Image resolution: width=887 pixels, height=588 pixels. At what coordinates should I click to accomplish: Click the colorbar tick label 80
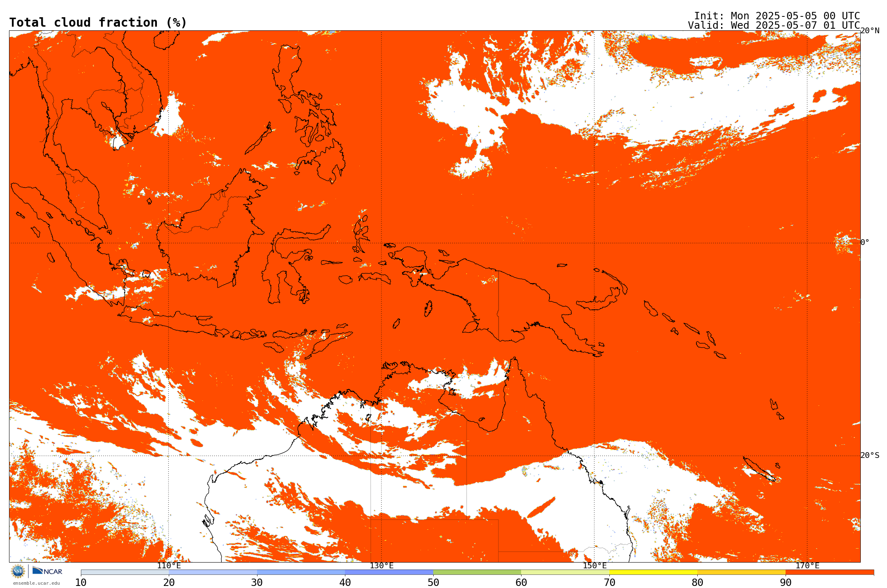[x=697, y=582]
